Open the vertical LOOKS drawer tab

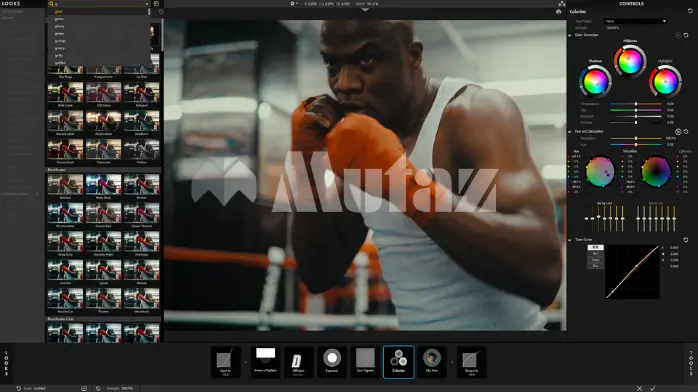tap(6, 364)
